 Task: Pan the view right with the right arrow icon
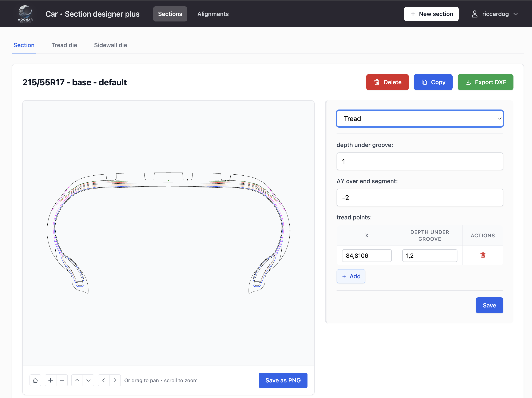point(115,380)
